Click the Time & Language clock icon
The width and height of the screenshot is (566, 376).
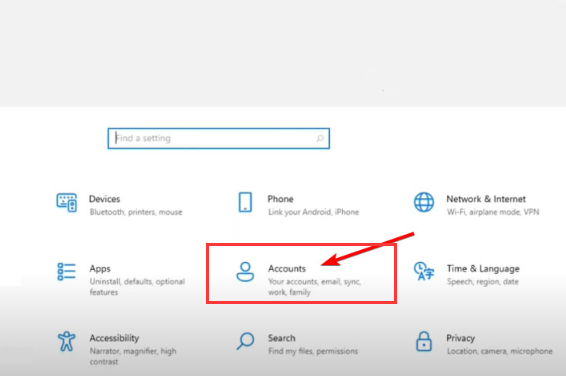click(424, 271)
